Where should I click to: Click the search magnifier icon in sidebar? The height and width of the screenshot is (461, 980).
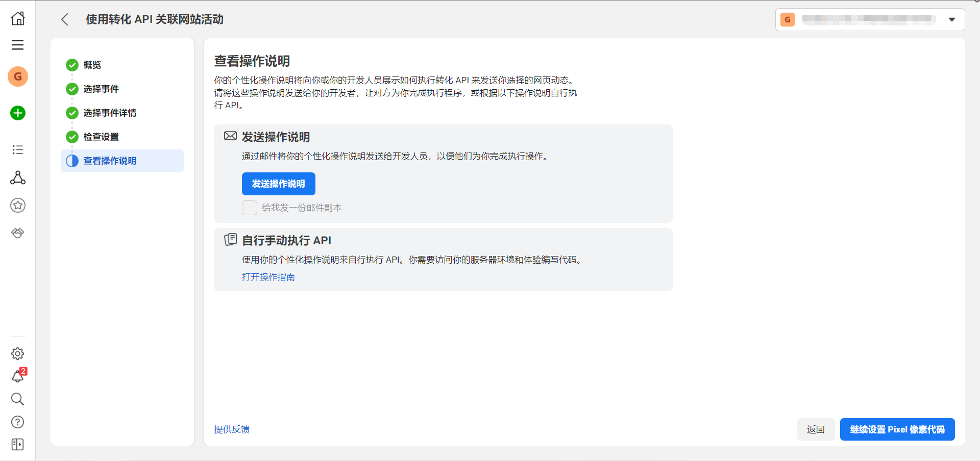tap(18, 399)
